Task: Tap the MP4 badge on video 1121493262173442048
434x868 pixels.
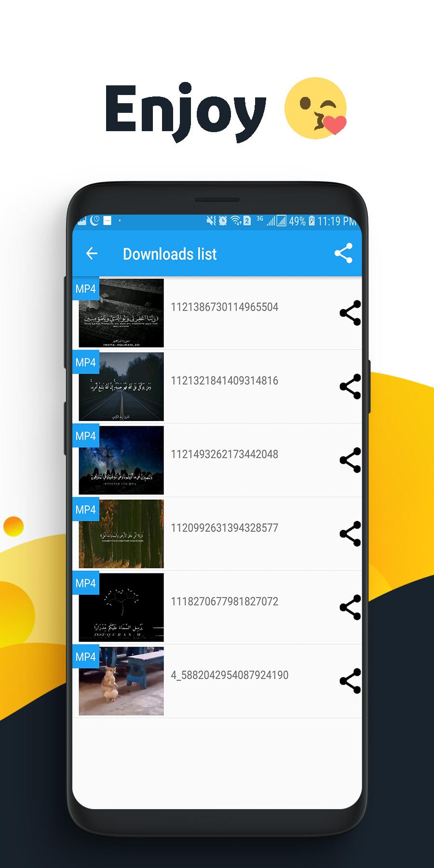Action: click(x=86, y=436)
